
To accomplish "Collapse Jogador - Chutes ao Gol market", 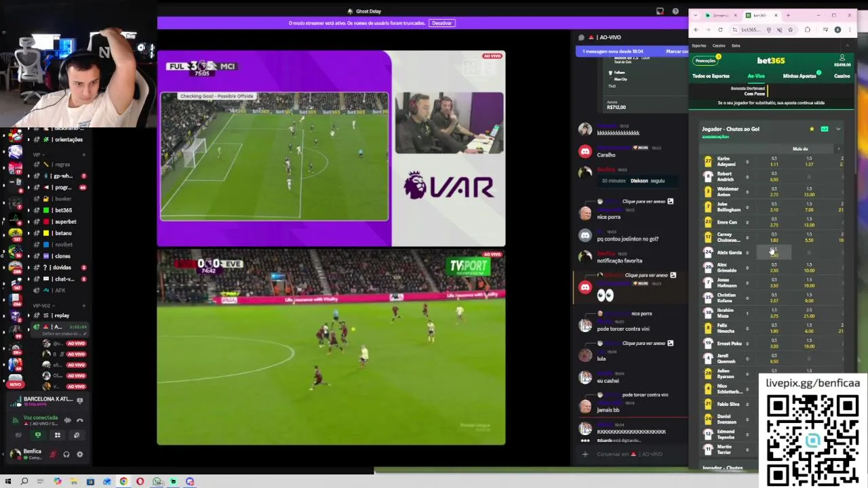I will tap(838, 129).
